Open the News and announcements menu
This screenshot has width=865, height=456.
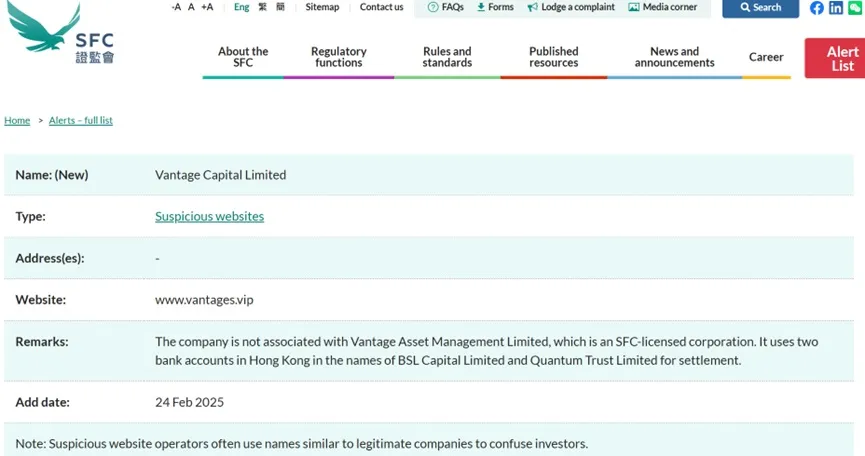point(674,57)
